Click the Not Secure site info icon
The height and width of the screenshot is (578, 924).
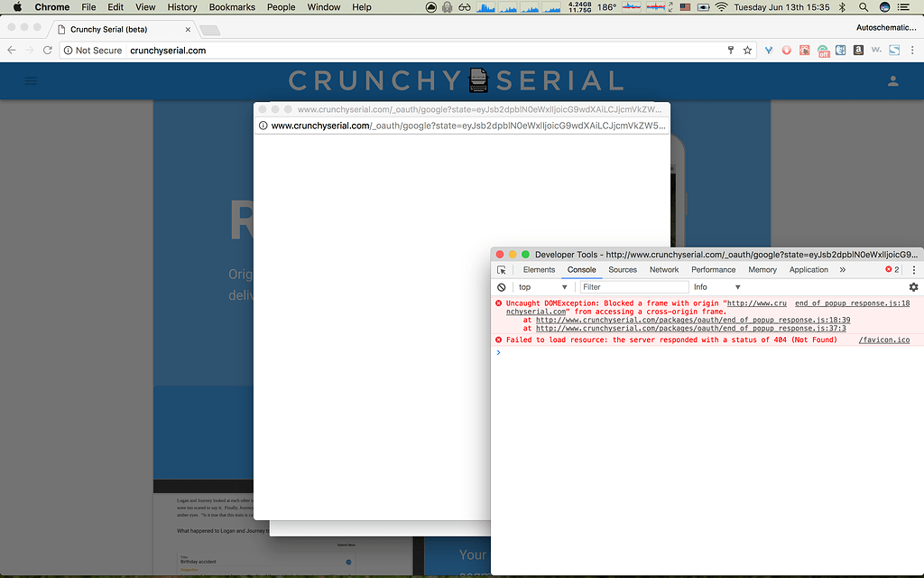pyautogui.click(x=69, y=51)
